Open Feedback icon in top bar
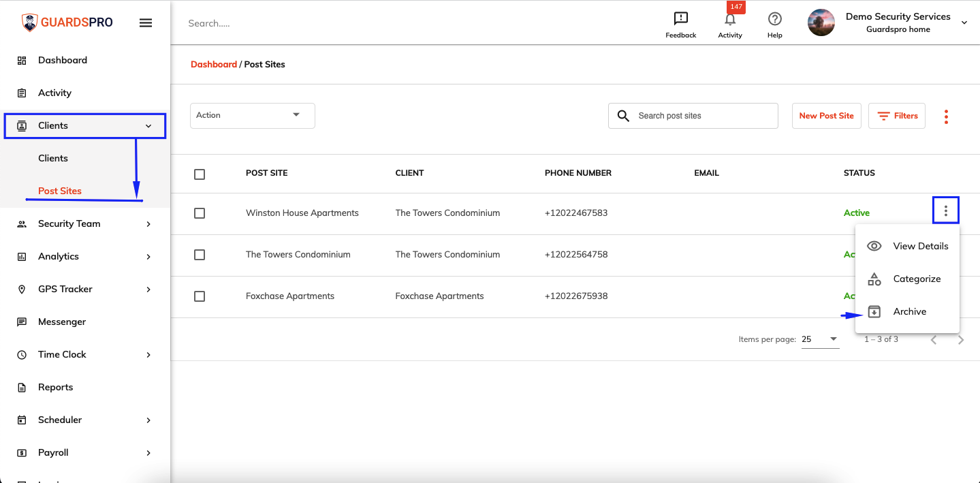Screen dimensions: 980x483 (x=681, y=25)
